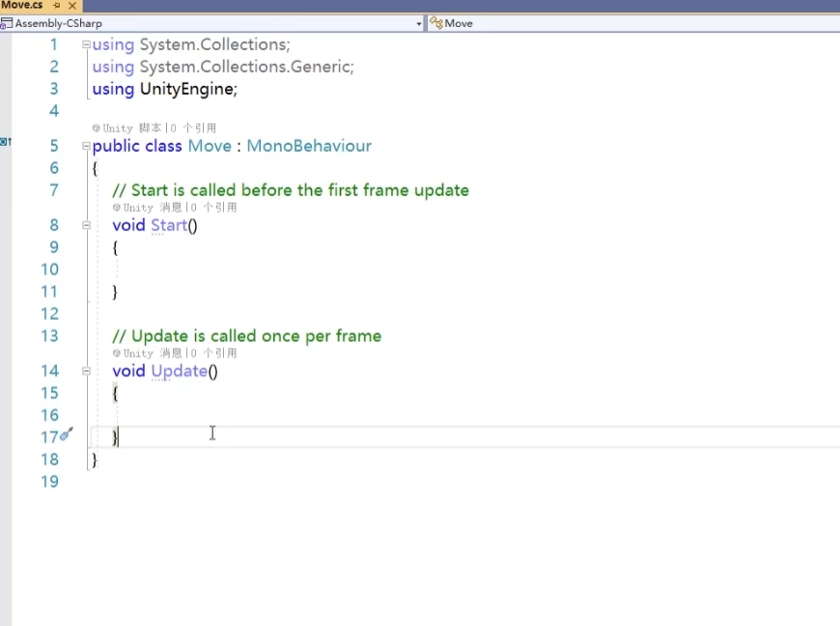This screenshot has width=840, height=626.
Task: Click the UnityEngine namespace text
Action: (188, 89)
